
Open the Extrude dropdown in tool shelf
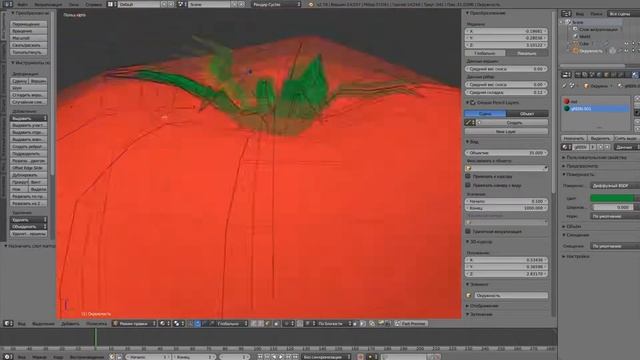[x=28, y=118]
